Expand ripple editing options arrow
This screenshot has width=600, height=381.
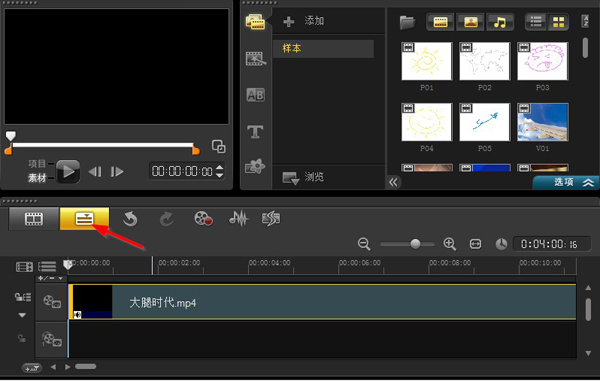22,315
